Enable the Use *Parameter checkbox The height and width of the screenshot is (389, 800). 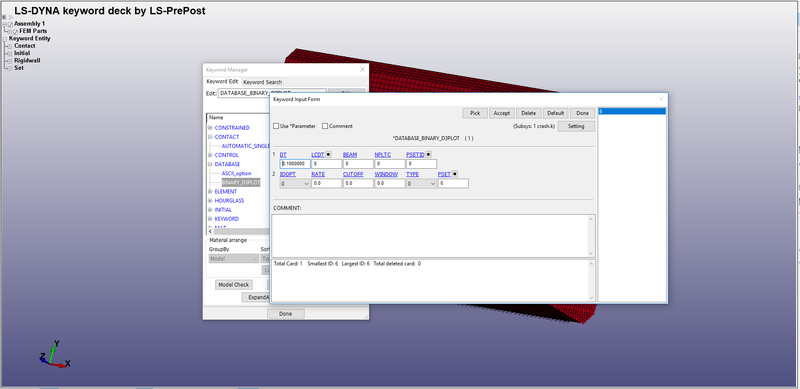[276, 126]
